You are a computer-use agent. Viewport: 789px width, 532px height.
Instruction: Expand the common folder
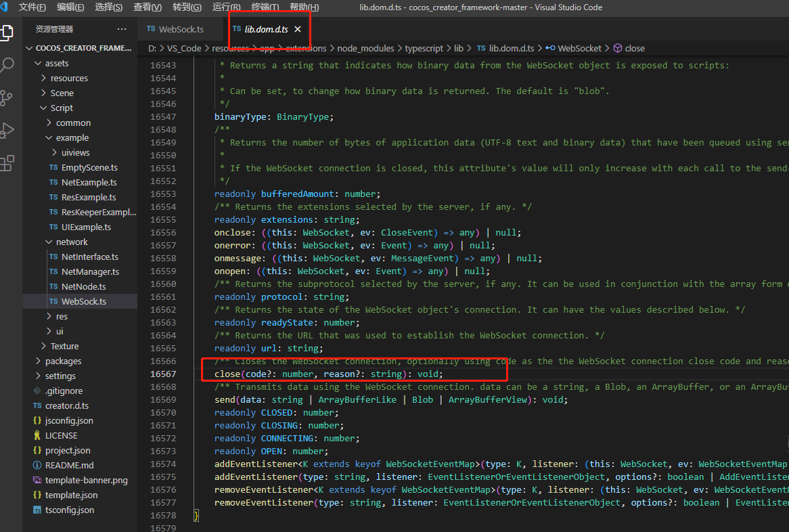coord(49,123)
